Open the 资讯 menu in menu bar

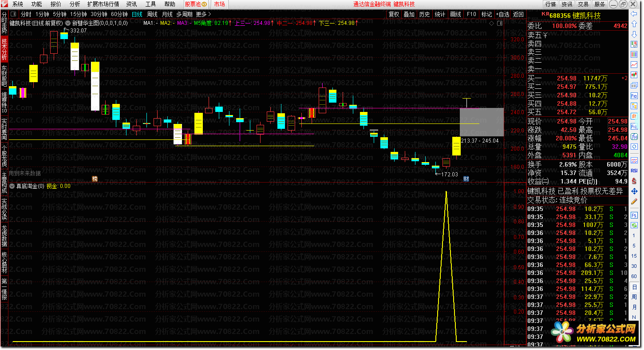pos(132,4)
